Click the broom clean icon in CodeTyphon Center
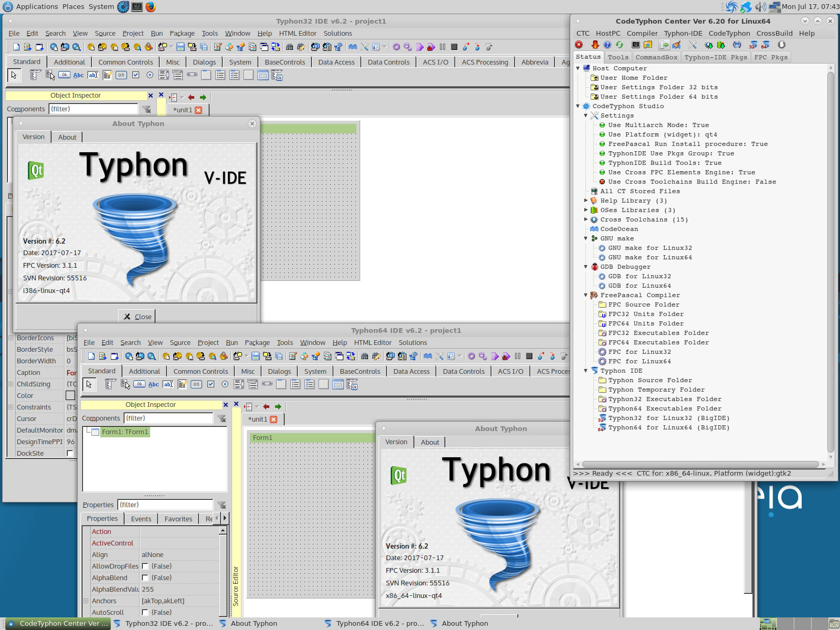Viewport: 840px width, 630px height. 677,45
